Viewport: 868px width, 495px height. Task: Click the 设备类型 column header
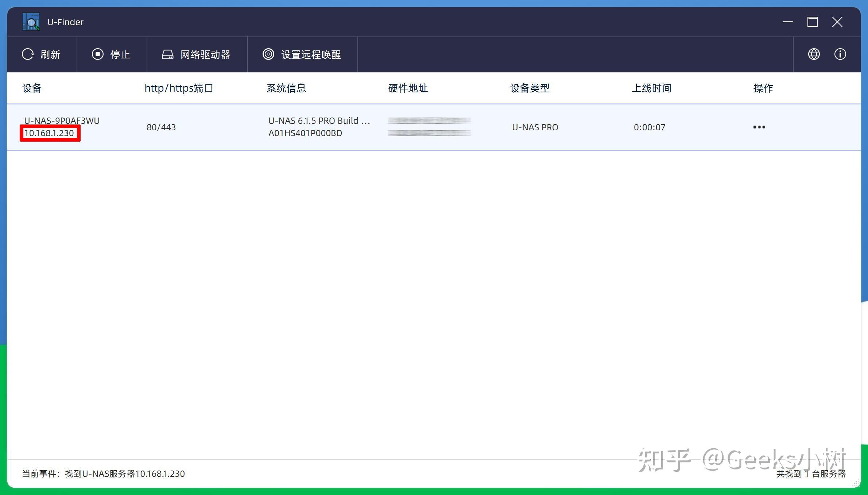pyautogui.click(x=530, y=88)
